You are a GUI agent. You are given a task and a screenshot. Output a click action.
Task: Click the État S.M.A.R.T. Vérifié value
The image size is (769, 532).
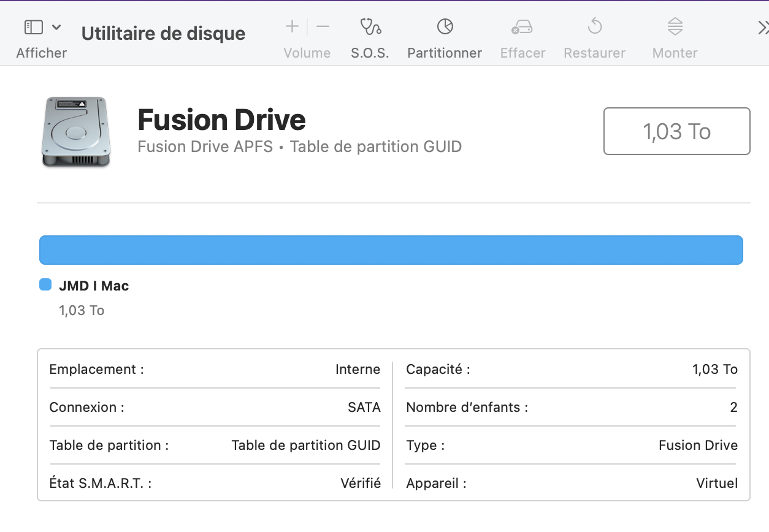pos(360,483)
